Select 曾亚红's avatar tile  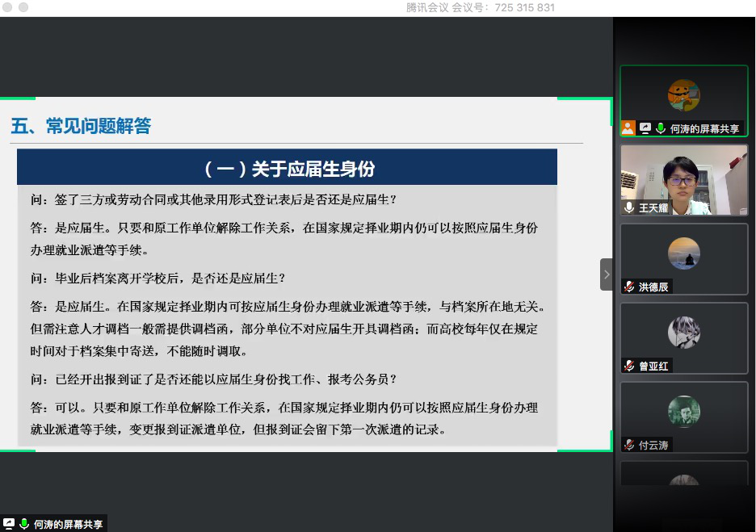(683, 333)
